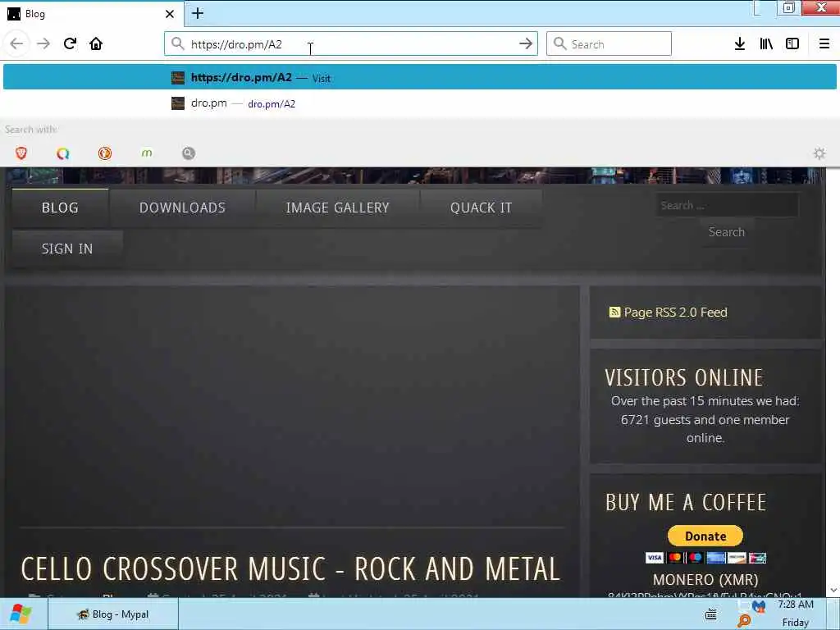Close the Blog tab
This screenshot has width=840, height=630.
point(169,14)
